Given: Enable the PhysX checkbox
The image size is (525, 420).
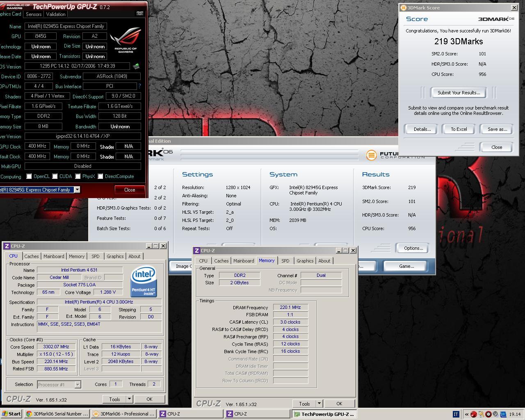Looking at the screenshot, I should point(78,176).
